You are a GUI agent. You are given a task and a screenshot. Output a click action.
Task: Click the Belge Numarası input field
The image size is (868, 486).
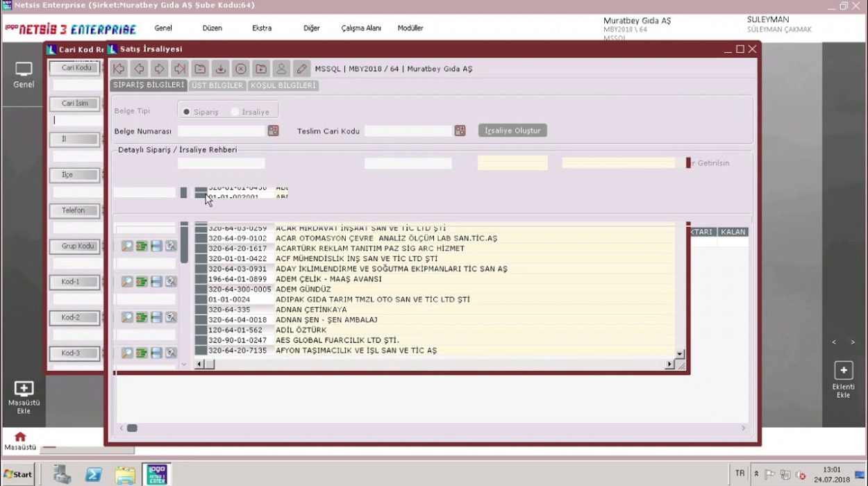click(222, 131)
